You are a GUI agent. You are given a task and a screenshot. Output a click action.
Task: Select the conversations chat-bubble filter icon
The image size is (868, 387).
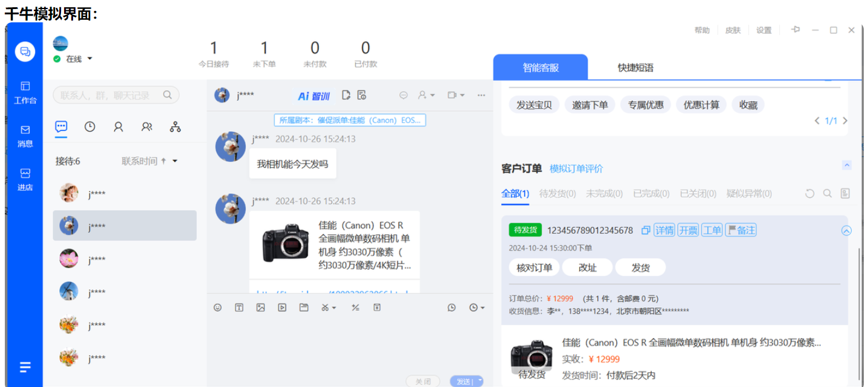(x=61, y=126)
